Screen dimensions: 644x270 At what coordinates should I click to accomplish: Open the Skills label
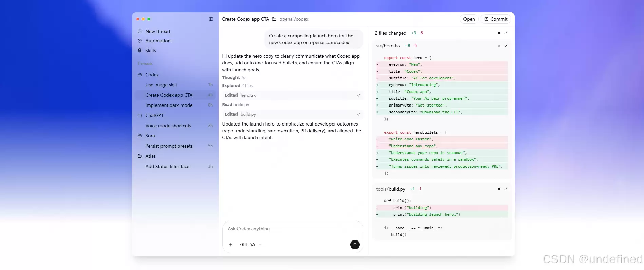(151, 50)
